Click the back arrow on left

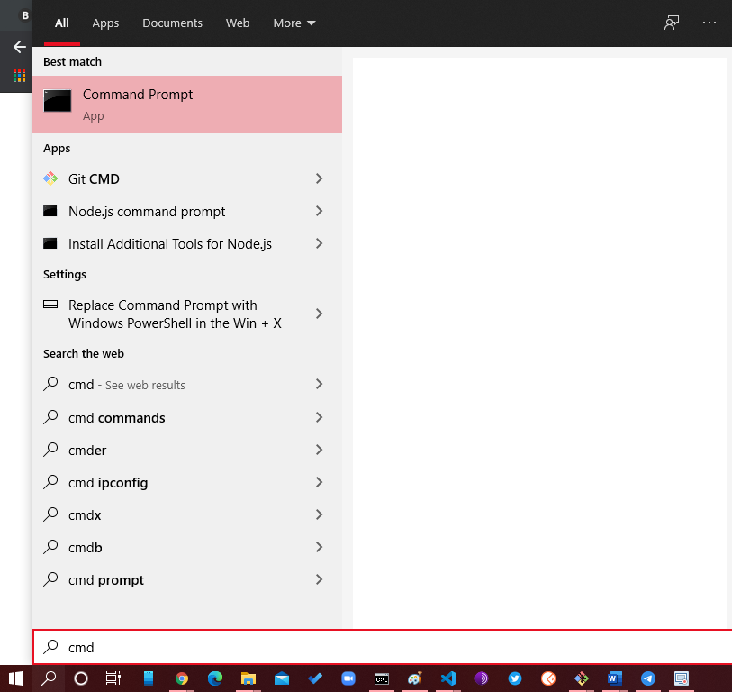(x=19, y=47)
